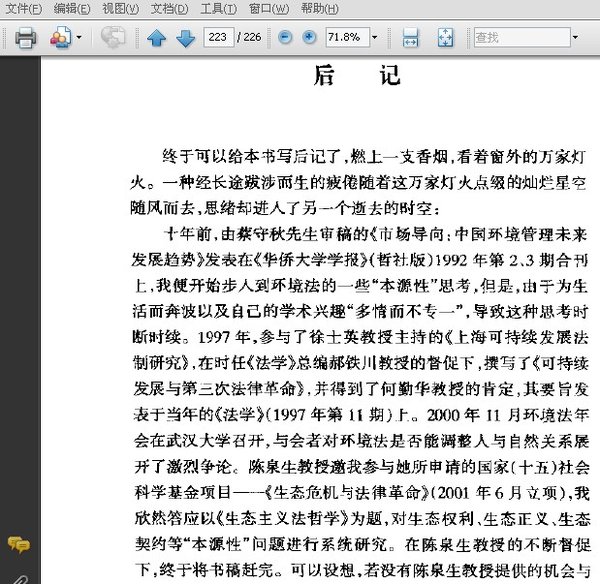Click the page number field showing 223

[x=218, y=37]
